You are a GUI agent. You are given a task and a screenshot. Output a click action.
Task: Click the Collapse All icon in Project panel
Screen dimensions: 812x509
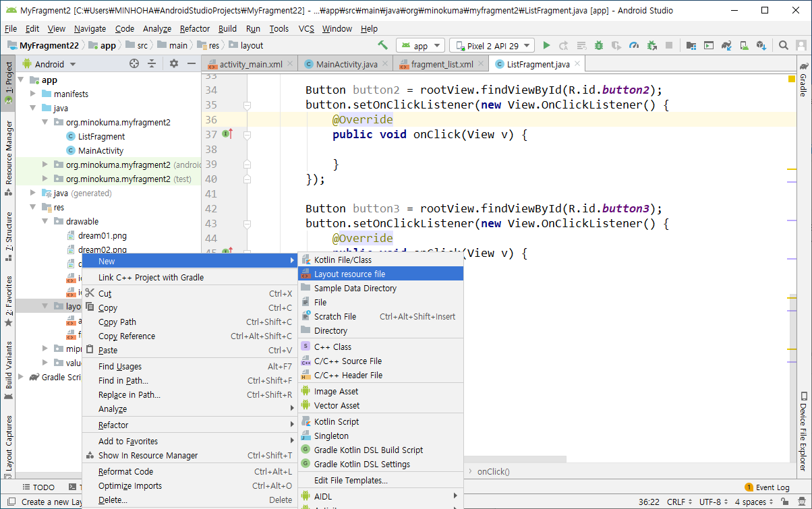[x=152, y=64]
